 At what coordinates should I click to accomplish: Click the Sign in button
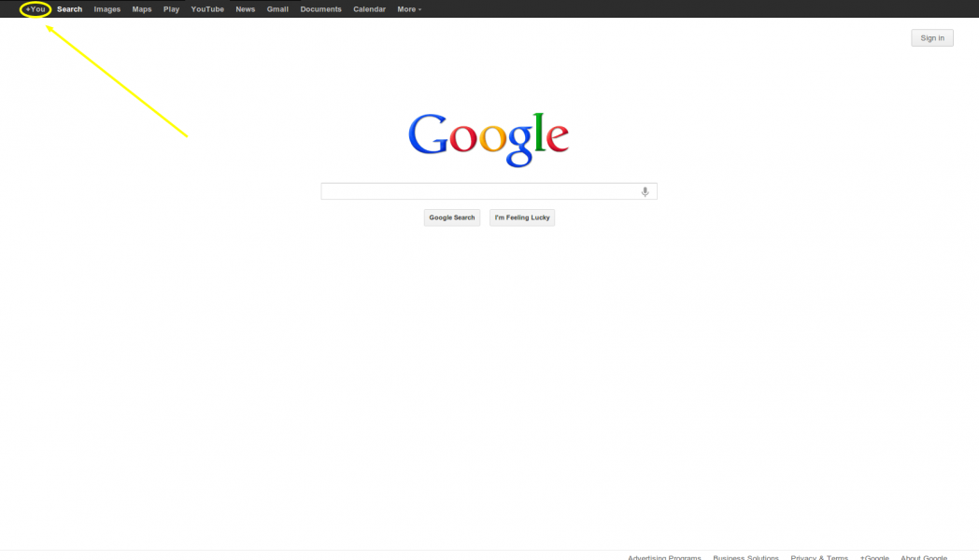pyautogui.click(x=932, y=38)
